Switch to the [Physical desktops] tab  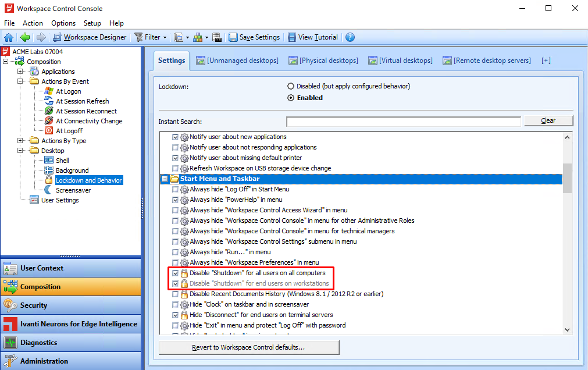323,61
